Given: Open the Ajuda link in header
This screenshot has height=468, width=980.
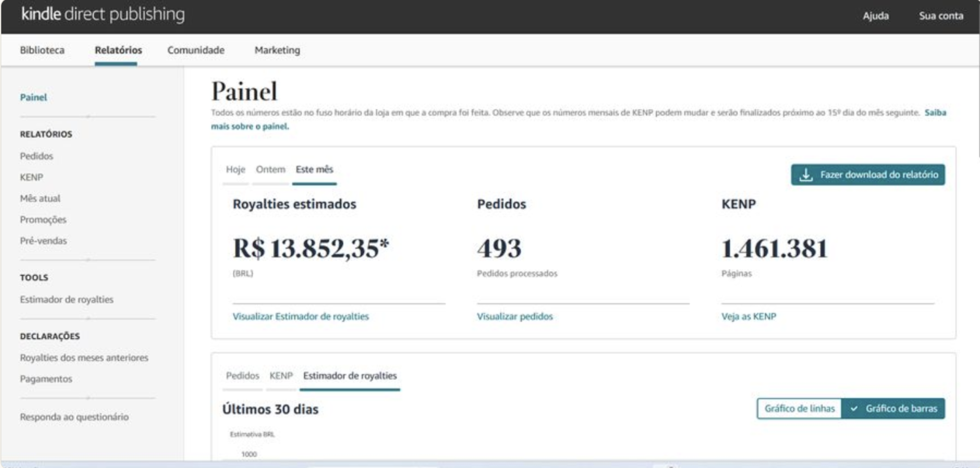Looking at the screenshot, I should 876,16.
